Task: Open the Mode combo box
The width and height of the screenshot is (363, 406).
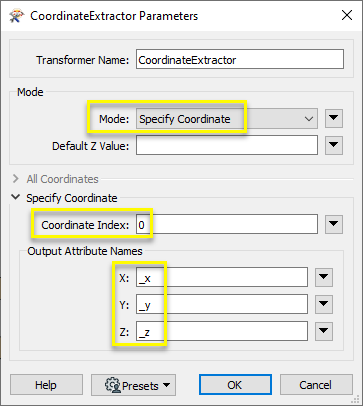Action: pyautogui.click(x=227, y=119)
